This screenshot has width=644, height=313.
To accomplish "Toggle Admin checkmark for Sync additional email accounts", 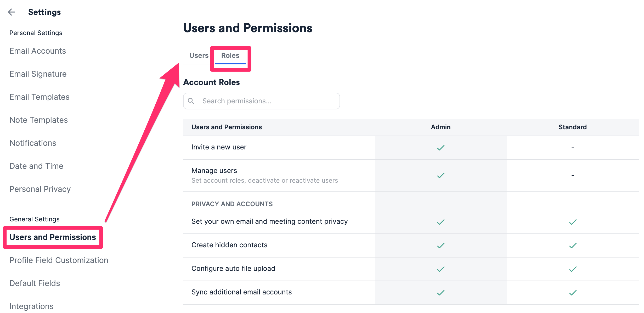I will point(440,292).
